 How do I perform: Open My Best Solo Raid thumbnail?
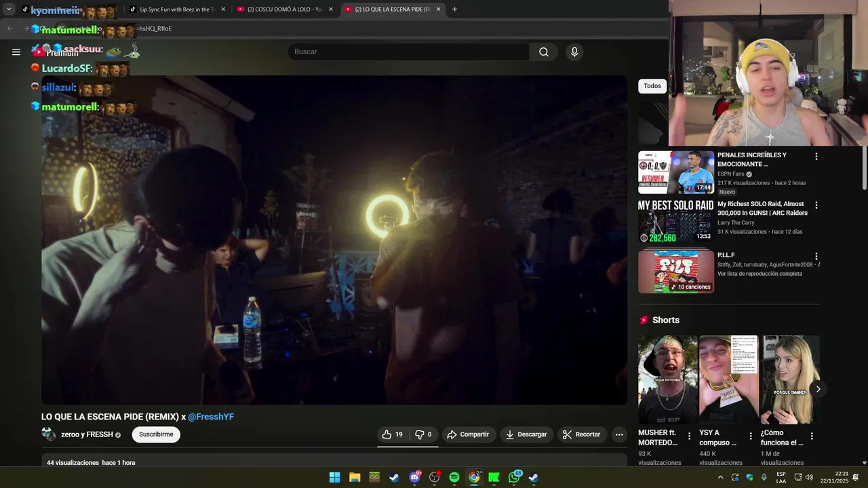click(676, 221)
